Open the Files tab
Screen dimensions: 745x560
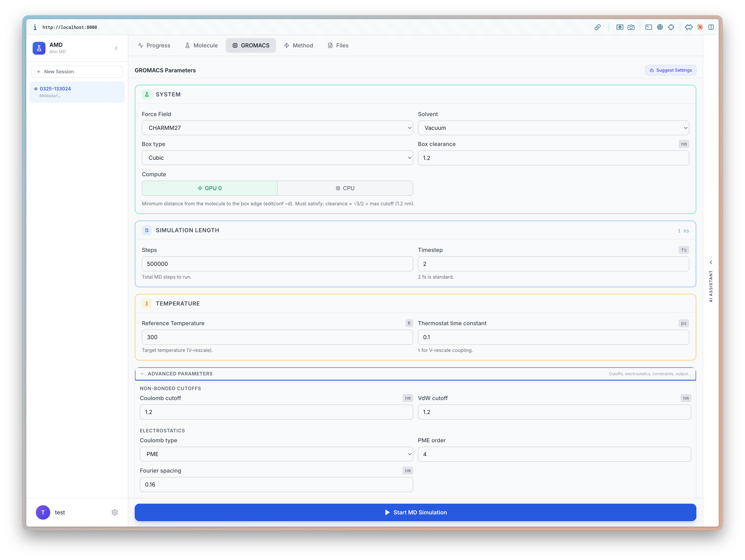click(338, 45)
